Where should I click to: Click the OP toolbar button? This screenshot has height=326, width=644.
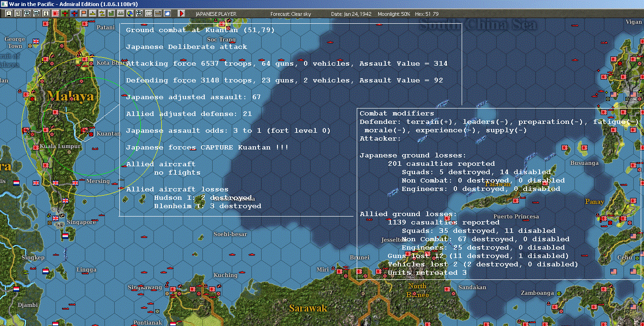pyautogui.click(x=148, y=14)
